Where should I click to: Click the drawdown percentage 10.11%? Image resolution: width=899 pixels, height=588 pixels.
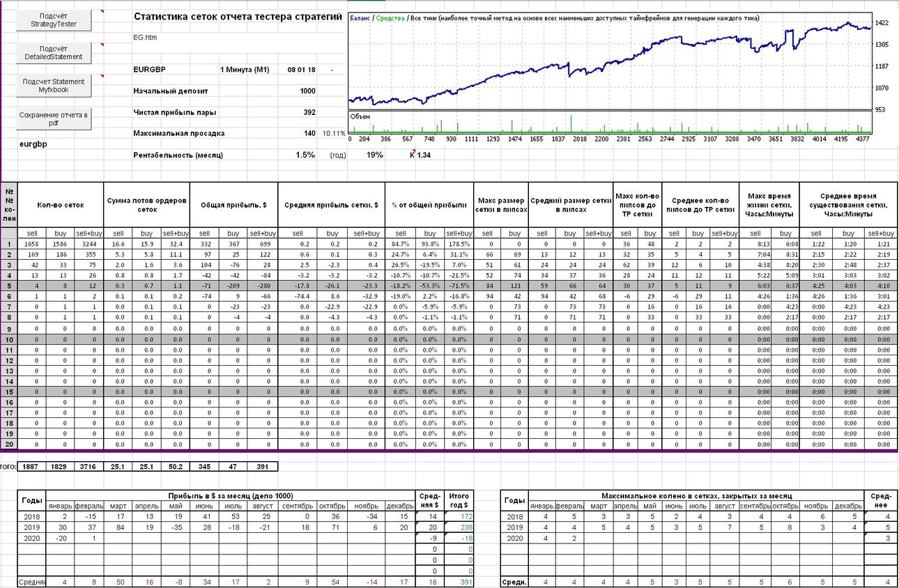point(333,133)
